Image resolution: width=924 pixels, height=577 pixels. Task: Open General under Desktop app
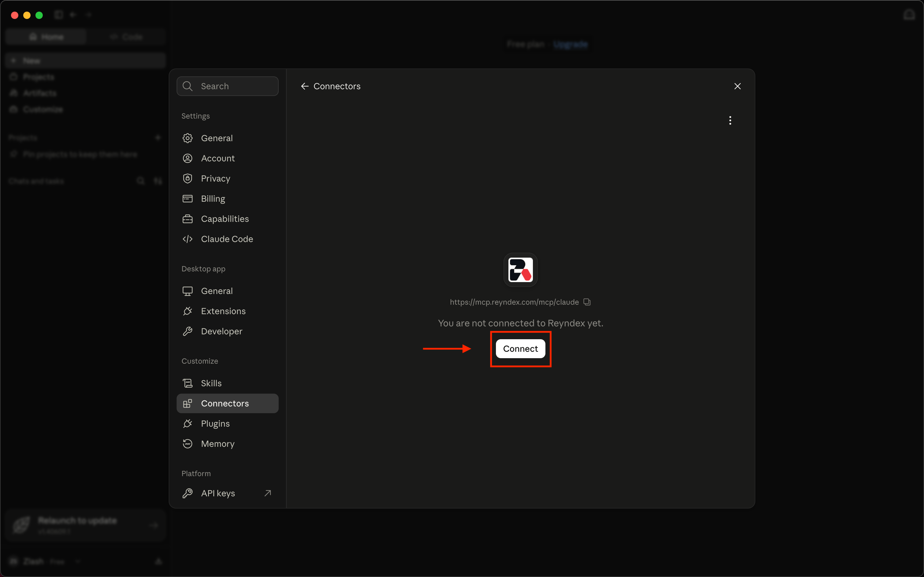point(227,291)
